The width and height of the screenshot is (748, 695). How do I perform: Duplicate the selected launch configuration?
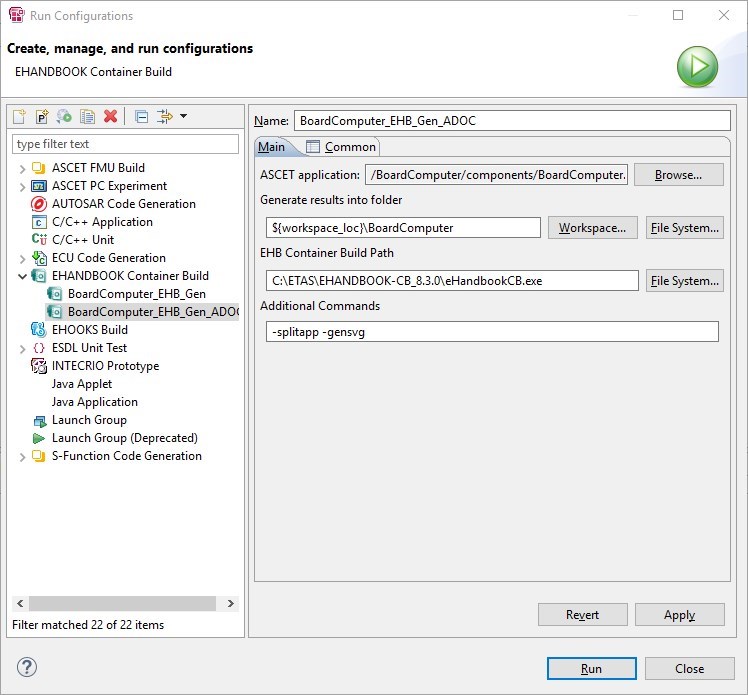[x=87, y=116]
